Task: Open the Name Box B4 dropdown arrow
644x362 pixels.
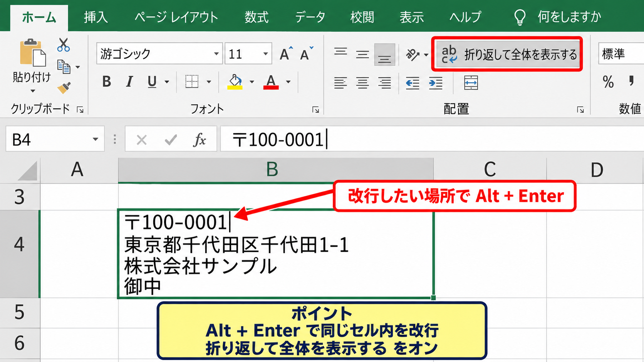Action: click(95, 139)
